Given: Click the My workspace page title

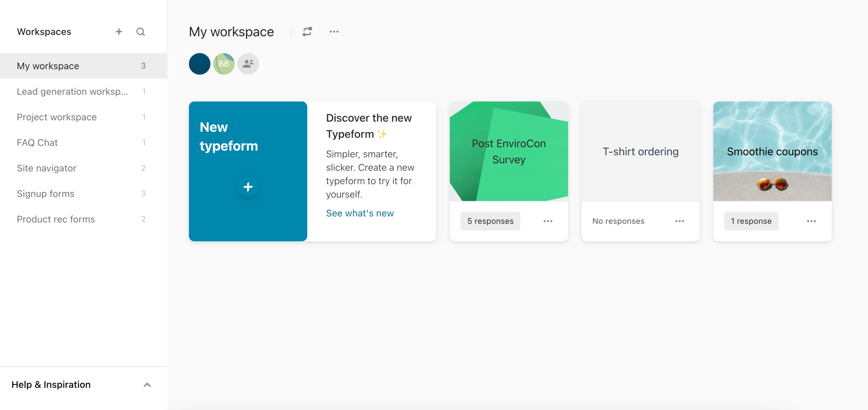Looking at the screenshot, I should [x=231, y=32].
